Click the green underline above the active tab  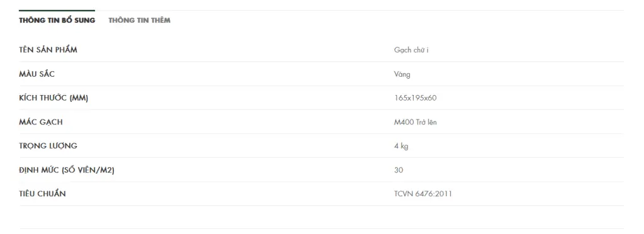(57, 10)
